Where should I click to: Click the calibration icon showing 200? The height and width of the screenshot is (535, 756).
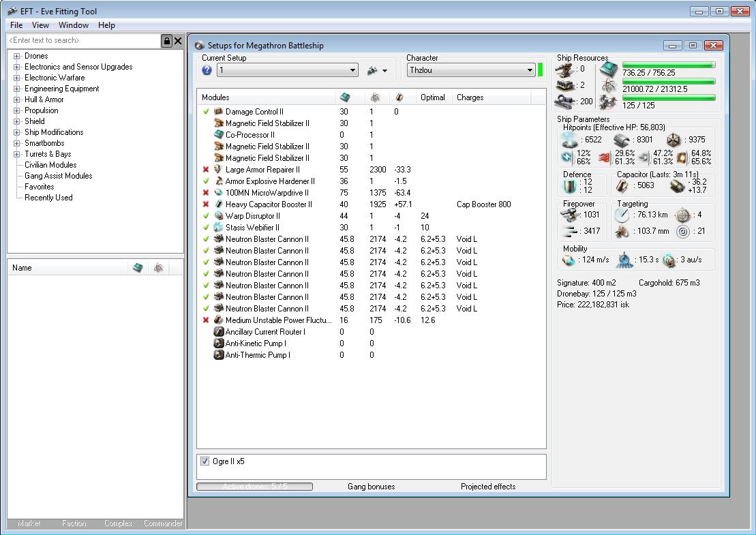coord(564,102)
